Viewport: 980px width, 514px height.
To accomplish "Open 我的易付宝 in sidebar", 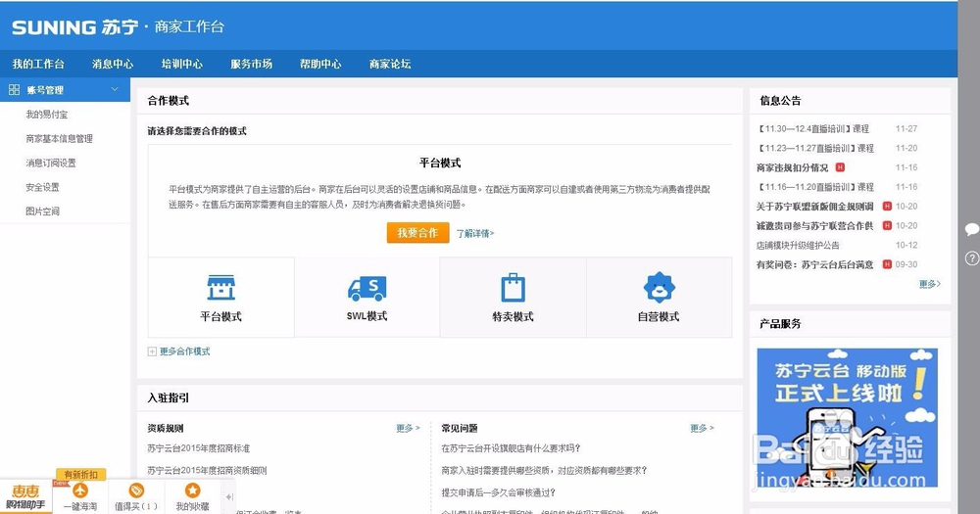I will 47,115.
